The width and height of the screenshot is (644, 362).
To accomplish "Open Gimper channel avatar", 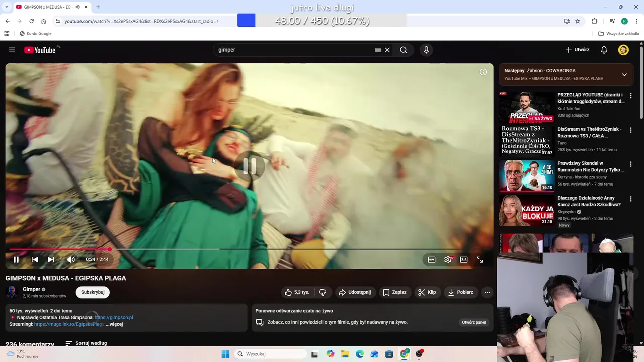I will pos(12,292).
